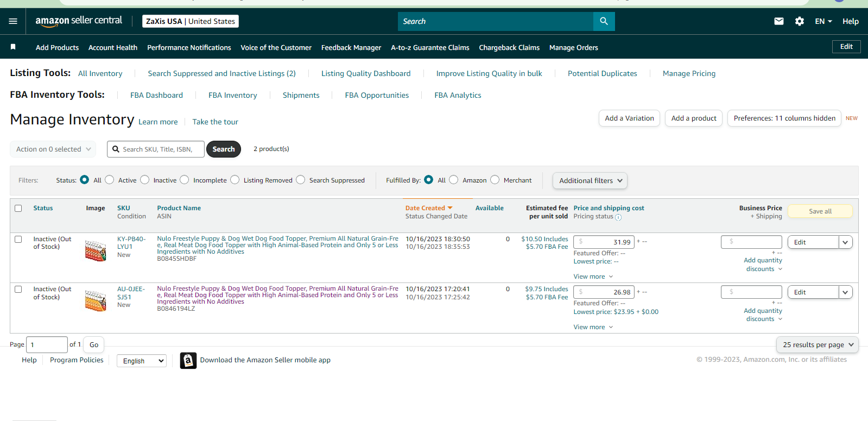868x421 pixels.
Task: Open Performance Notifications in navigation bar
Action: 189,48
